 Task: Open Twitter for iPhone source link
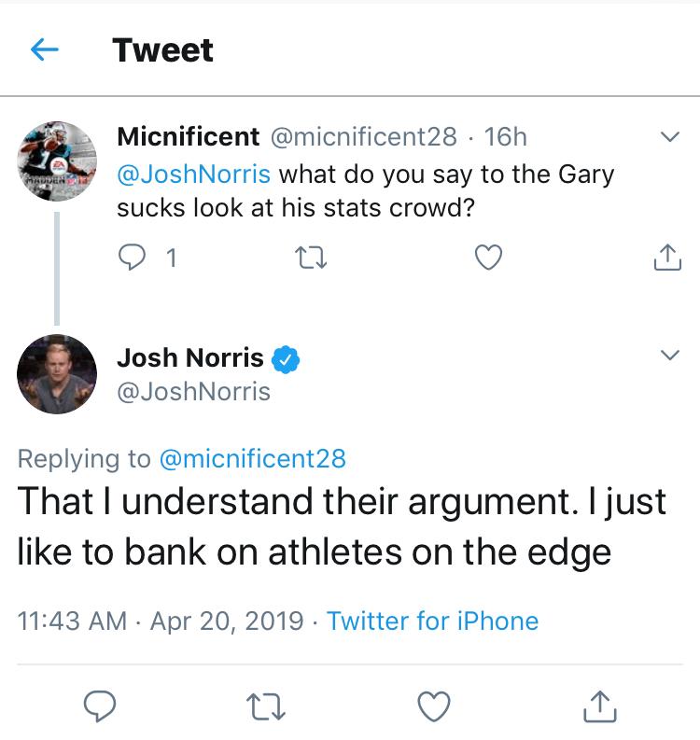point(432,621)
